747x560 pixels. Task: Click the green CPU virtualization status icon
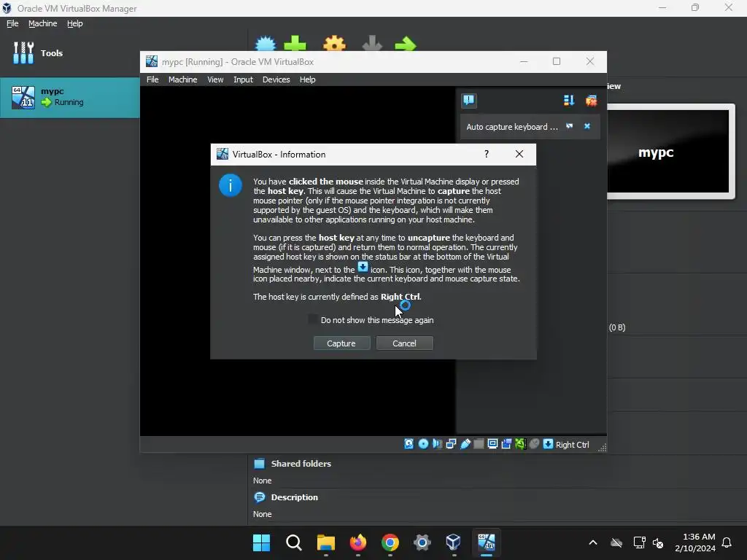click(x=520, y=444)
